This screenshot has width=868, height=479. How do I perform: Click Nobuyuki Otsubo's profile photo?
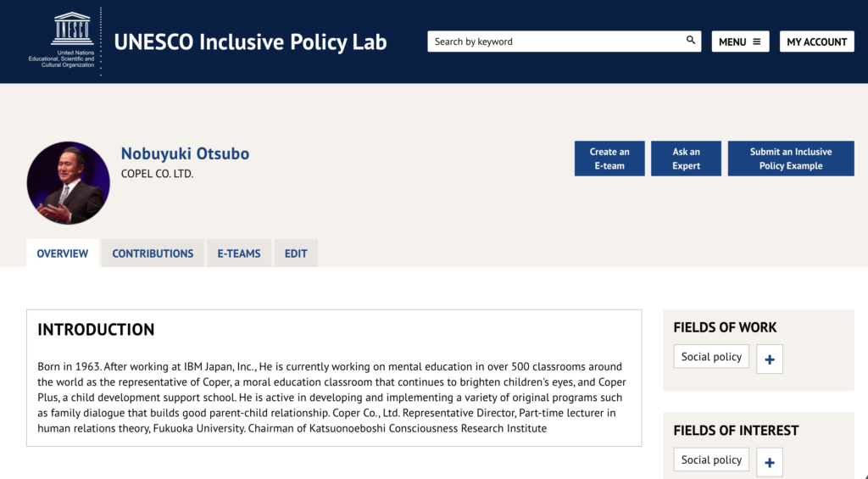[69, 182]
